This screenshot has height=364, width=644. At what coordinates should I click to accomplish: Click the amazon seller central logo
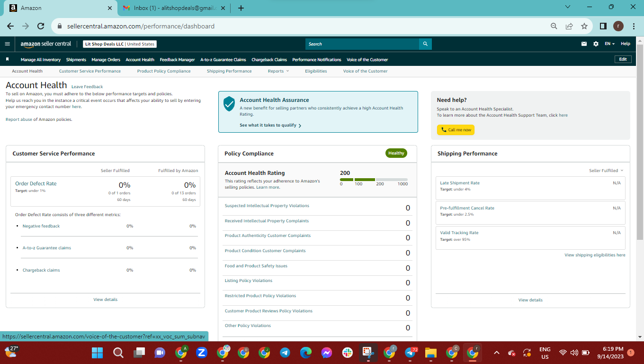[46, 44]
